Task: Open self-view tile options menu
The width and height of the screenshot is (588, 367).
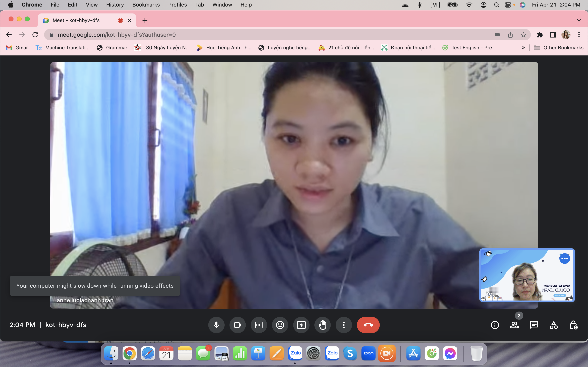Action: pos(565,259)
